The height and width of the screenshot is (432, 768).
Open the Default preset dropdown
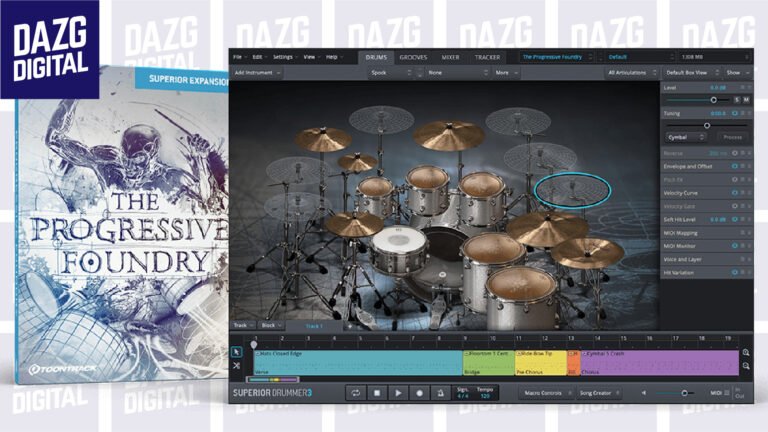641,57
